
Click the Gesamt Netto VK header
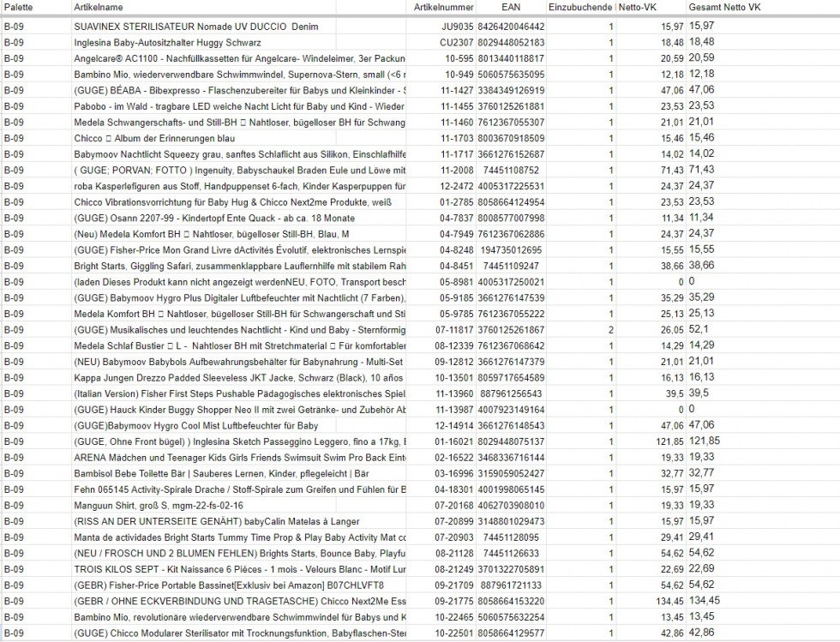(x=724, y=7)
